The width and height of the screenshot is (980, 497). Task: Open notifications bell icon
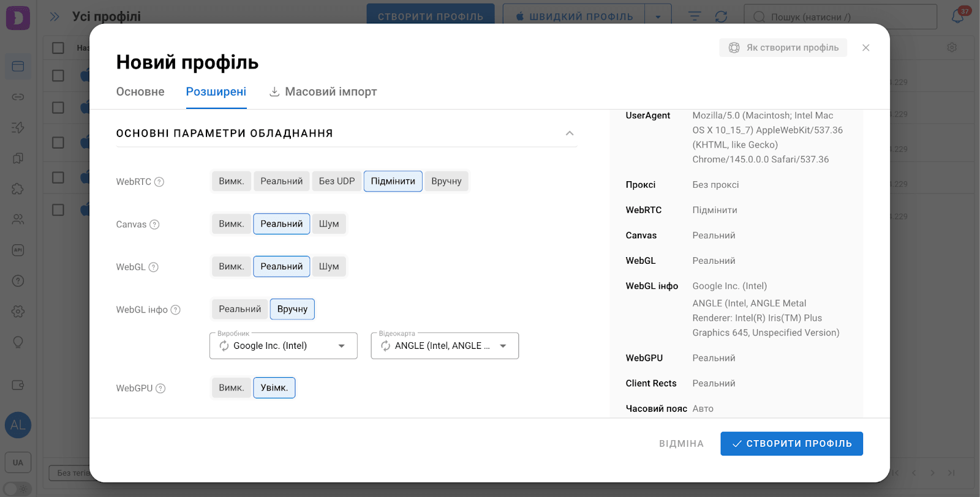coord(957,17)
